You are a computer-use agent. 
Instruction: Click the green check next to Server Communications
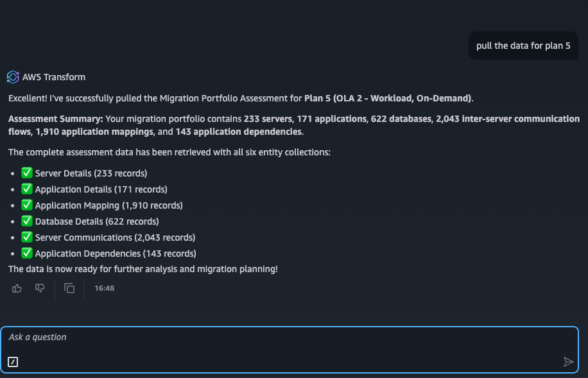[26, 237]
